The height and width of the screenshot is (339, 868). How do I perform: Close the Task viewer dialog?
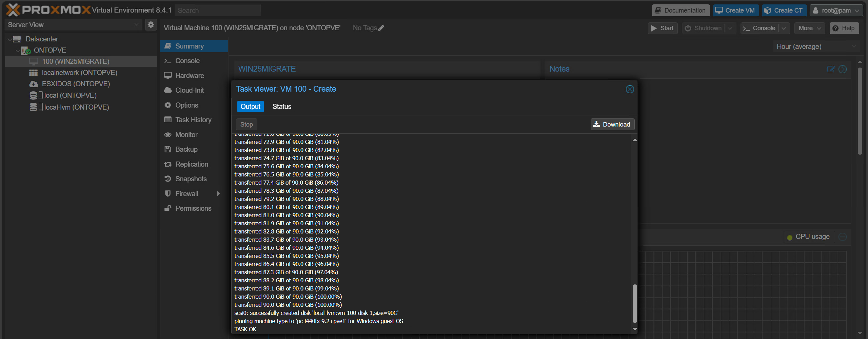point(630,89)
